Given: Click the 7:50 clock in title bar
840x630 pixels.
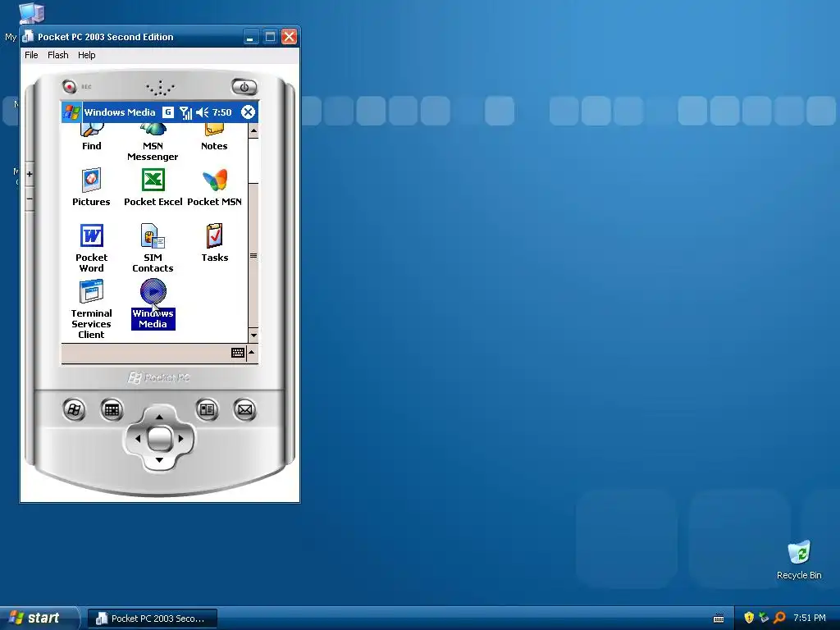Looking at the screenshot, I should (x=221, y=112).
